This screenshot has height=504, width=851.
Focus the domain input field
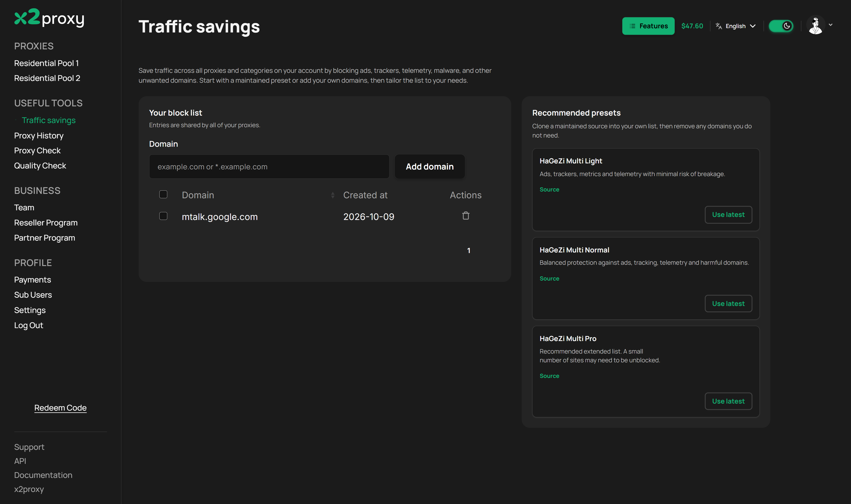tap(269, 166)
